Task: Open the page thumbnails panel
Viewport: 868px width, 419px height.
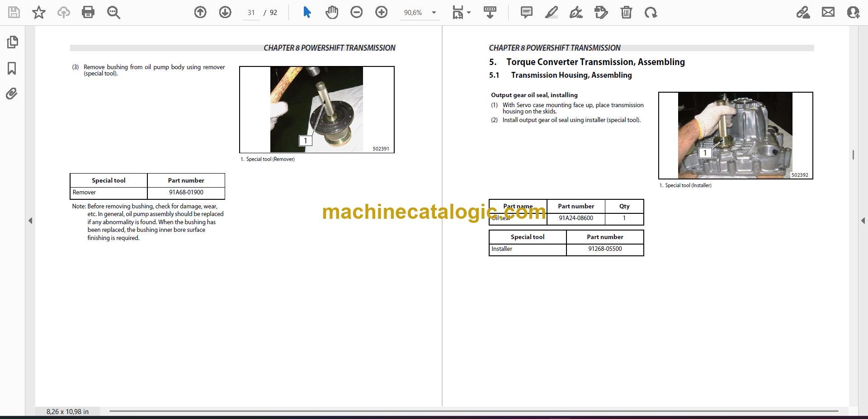Action: (x=12, y=42)
